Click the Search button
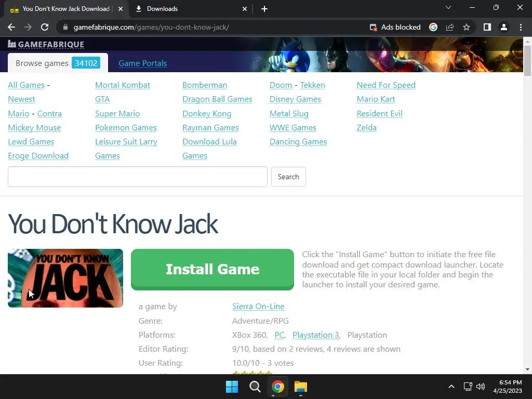 pyautogui.click(x=288, y=177)
